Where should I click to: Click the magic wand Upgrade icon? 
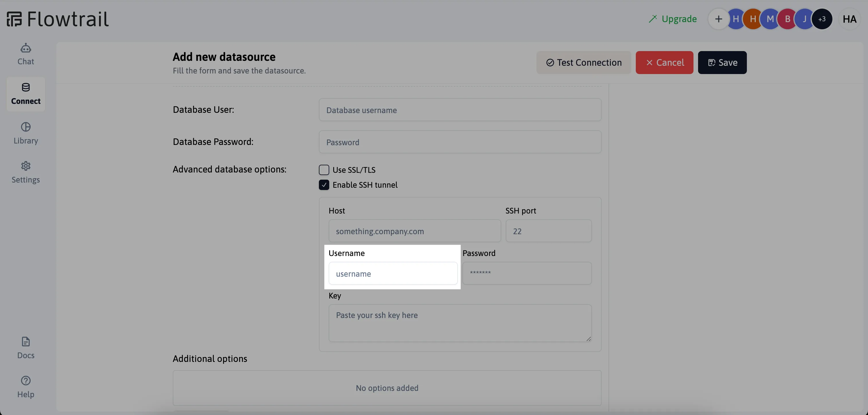[x=653, y=19]
